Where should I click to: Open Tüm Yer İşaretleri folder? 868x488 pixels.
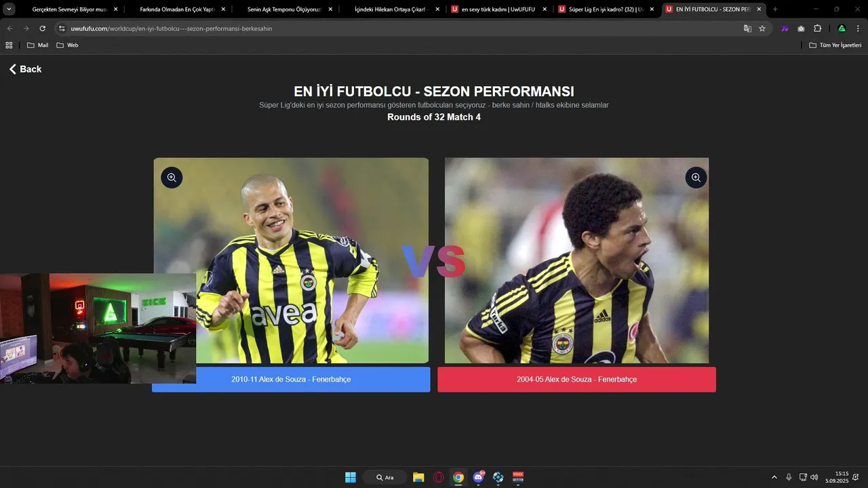[x=835, y=45]
